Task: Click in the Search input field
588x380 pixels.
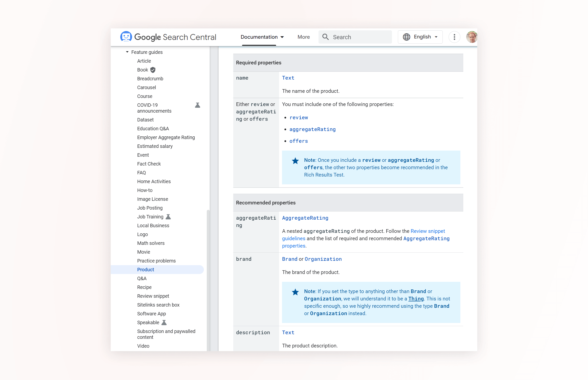Action: (x=355, y=37)
